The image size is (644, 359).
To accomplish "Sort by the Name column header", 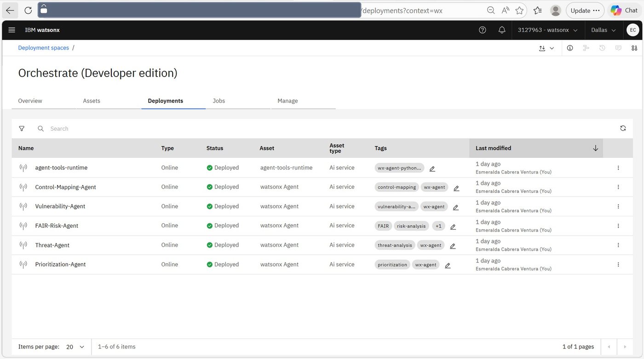I will 26,148.
